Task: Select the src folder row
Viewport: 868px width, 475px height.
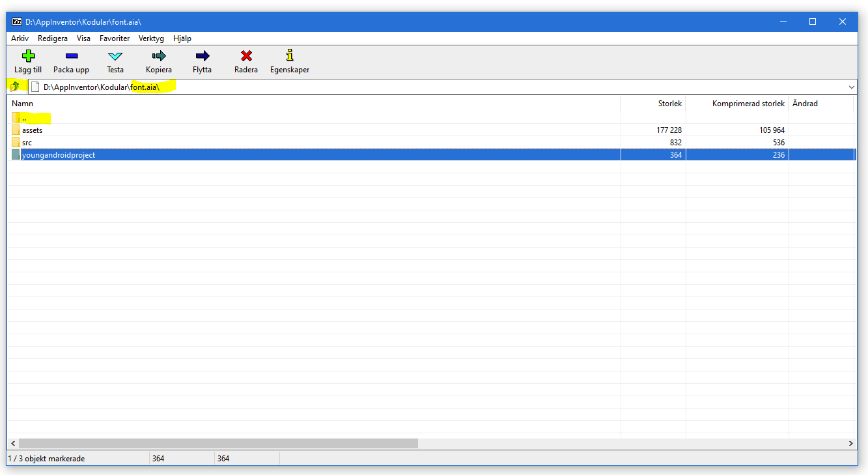Action: click(27, 143)
